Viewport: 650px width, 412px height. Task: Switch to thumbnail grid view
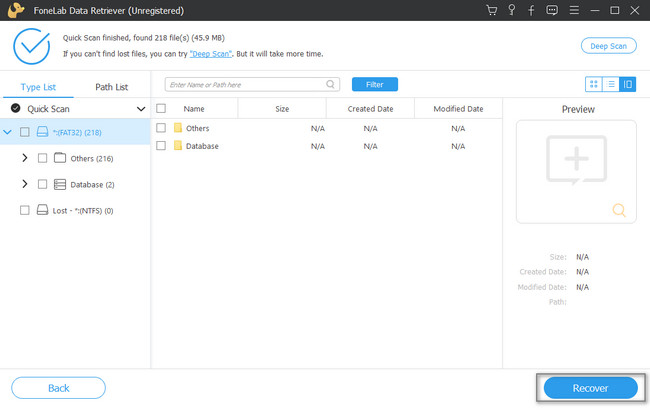[x=594, y=84]
